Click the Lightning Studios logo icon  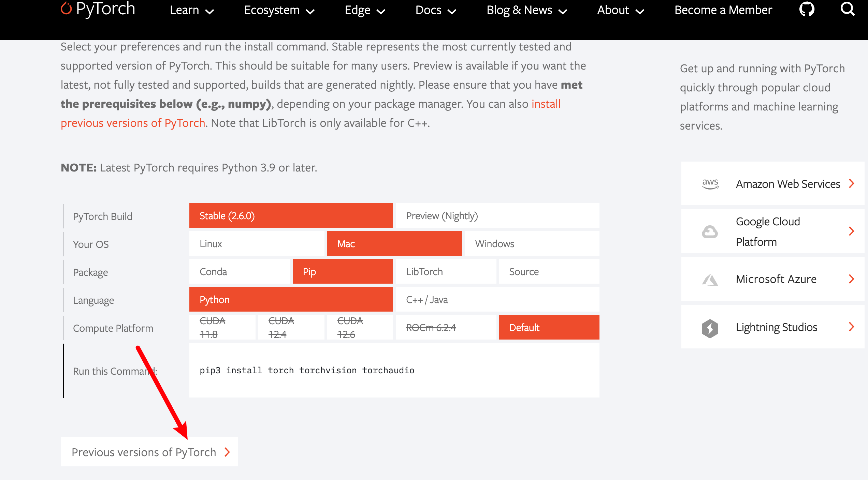point(710,328)
